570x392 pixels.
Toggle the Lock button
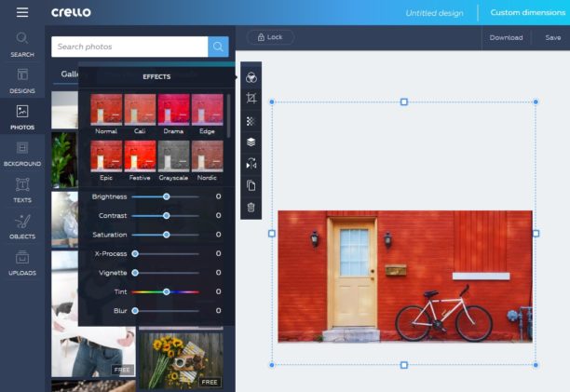click(270, 37)
